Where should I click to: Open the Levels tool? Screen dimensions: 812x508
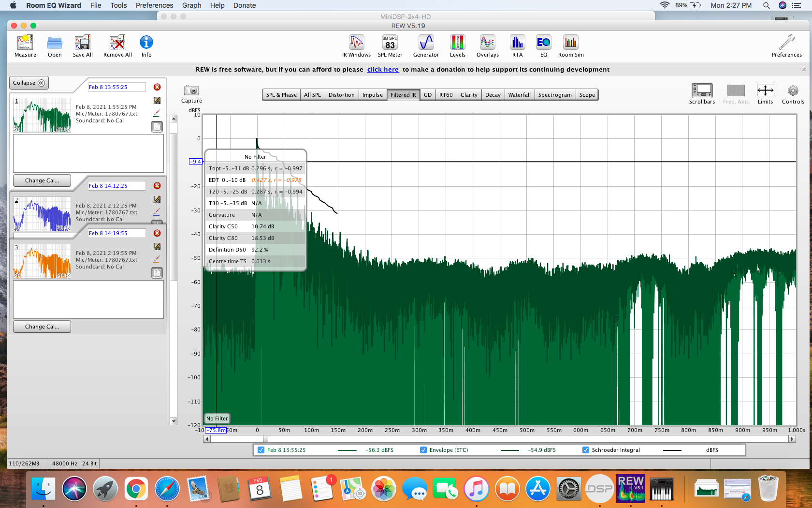point(457,46)
